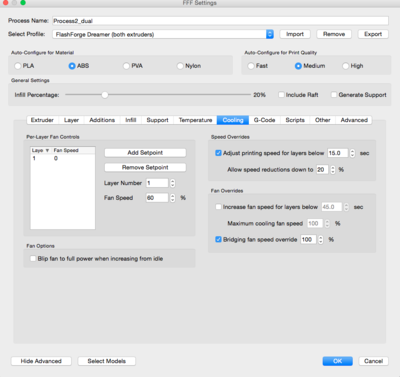Click the speed reductions down to field
The width and height of the screenshot is (400, 377).
[322, 170]
